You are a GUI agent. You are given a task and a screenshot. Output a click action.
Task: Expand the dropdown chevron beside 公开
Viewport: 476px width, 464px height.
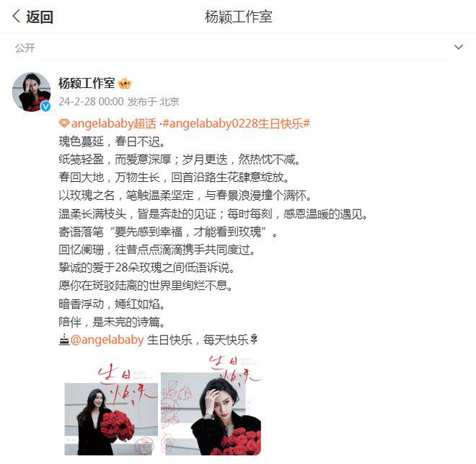point(459,47)
